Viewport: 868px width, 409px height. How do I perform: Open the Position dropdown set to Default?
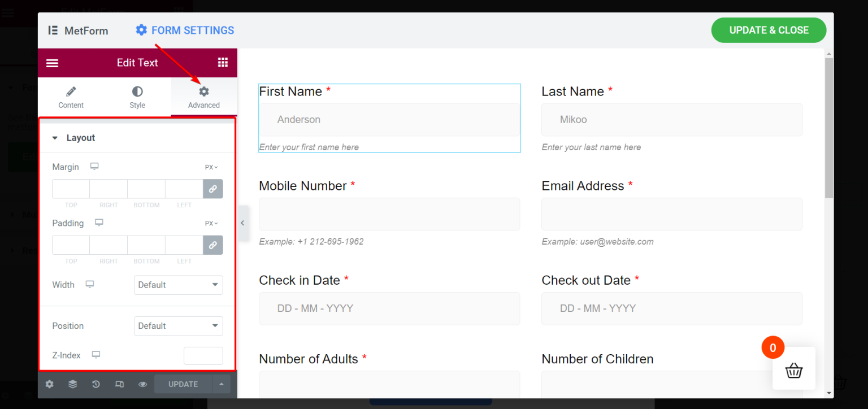point(178,326)
